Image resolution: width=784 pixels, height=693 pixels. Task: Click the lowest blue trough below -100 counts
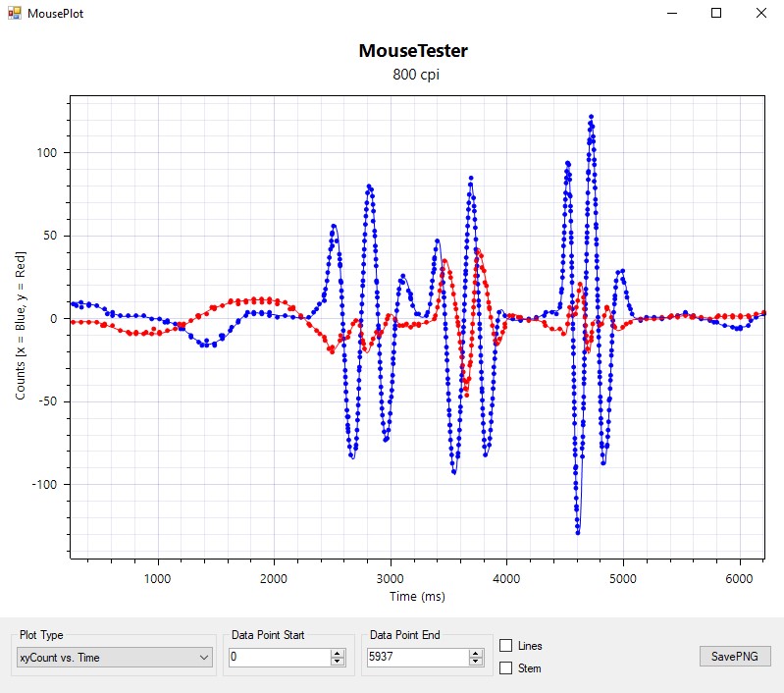pos(578,532)
